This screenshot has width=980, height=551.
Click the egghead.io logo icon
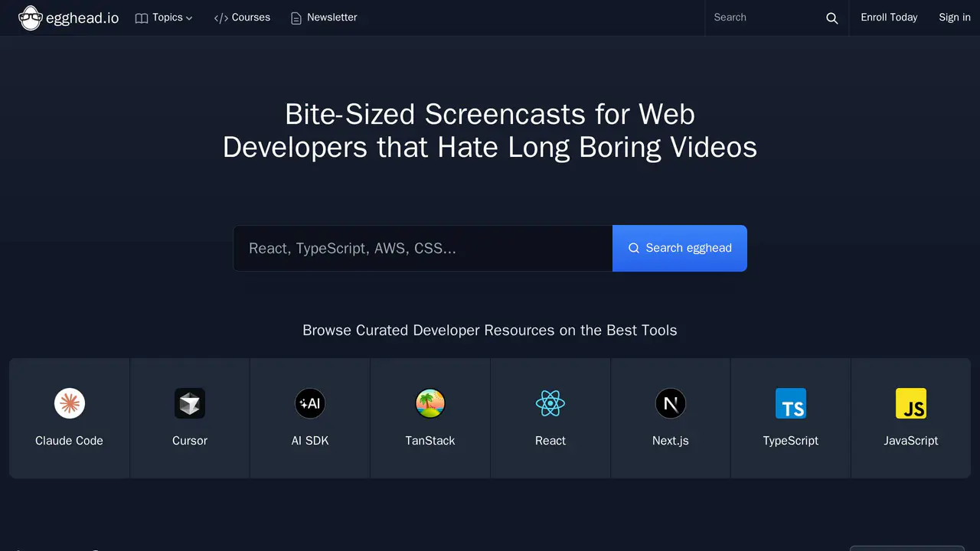[30, 18]
